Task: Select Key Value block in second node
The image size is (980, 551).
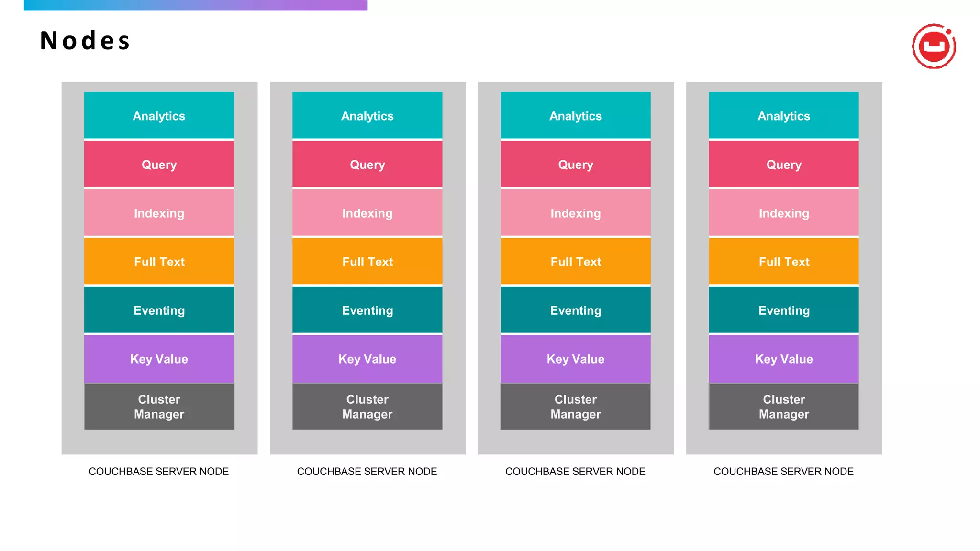Action: (x=367, y=359)
